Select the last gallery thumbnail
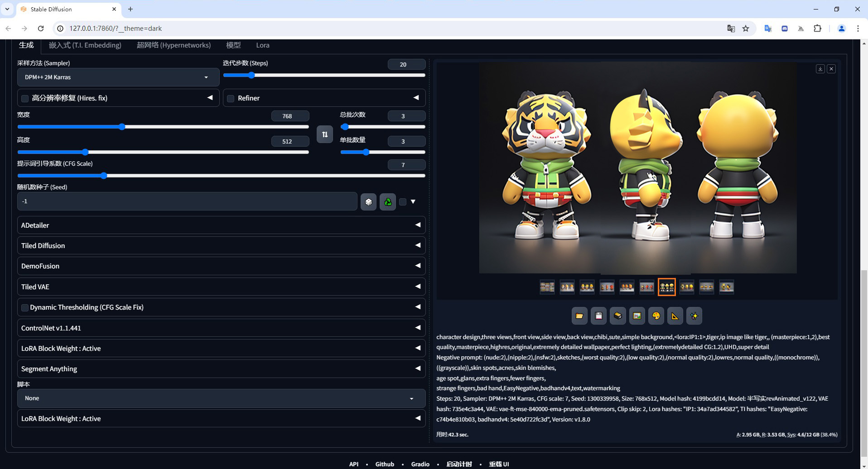868x469 pixels. click(727, 287)
